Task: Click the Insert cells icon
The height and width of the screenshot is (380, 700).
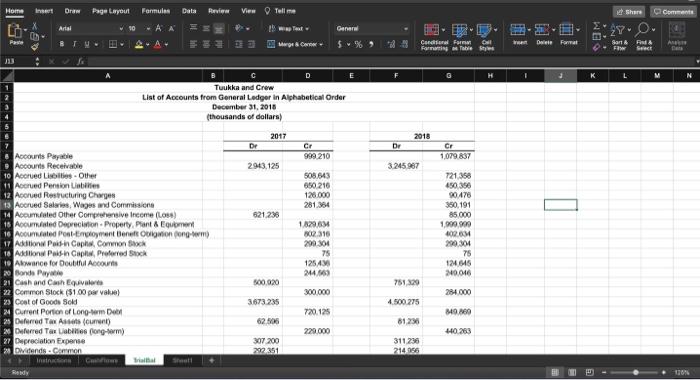Action: [x=517, y=30]
